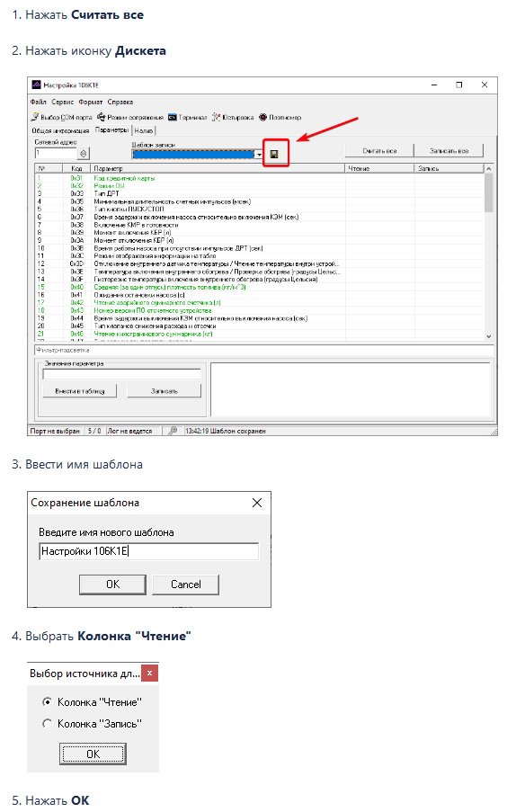
Task: Open Плотномер toolbar icon
Action: pos(263,117)
